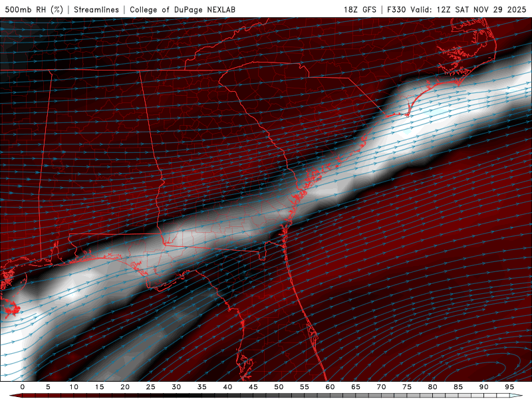
Task: Click "College of DuPage NEXLAB" text
Action: tap(182, 9)
